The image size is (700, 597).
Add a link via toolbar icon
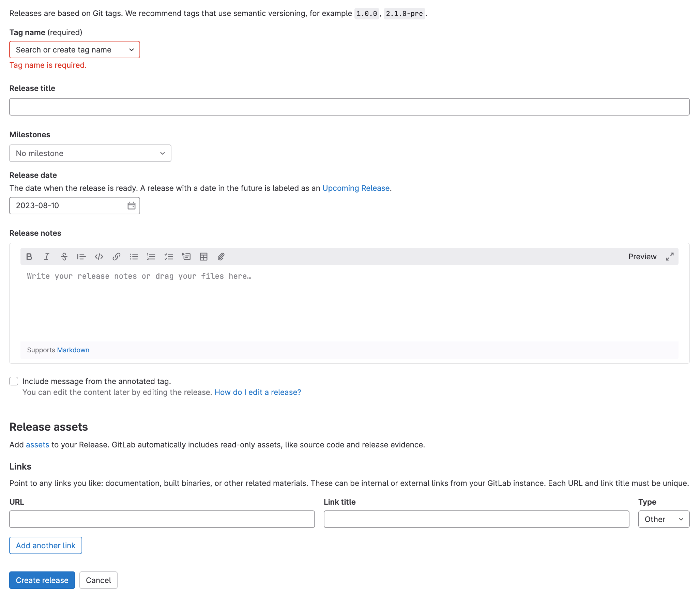[116, 257]
